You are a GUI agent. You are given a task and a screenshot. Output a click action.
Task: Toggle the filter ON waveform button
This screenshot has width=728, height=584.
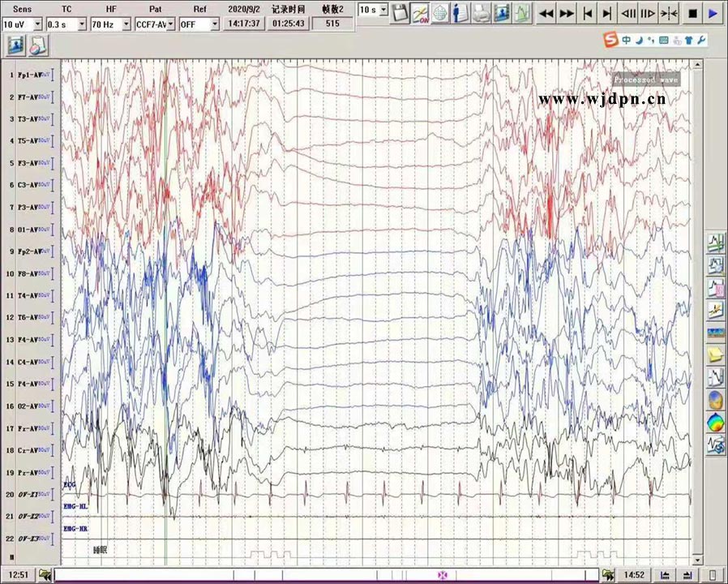point(420,13)
